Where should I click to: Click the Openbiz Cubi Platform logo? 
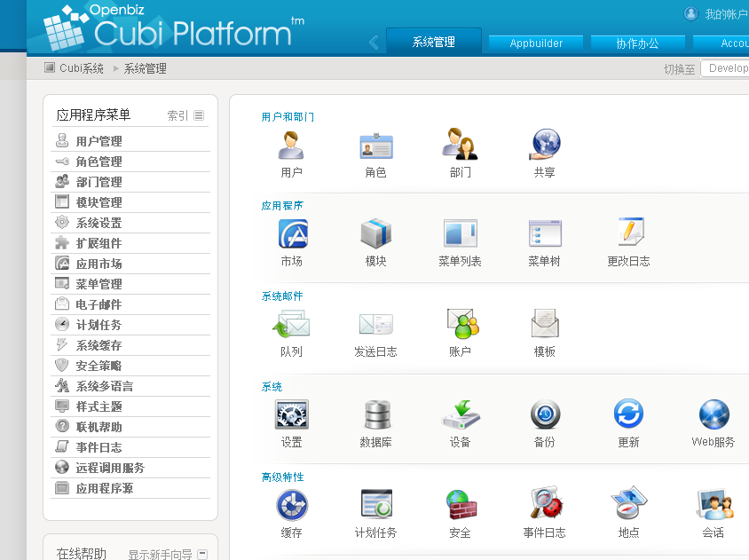point(173,28)
